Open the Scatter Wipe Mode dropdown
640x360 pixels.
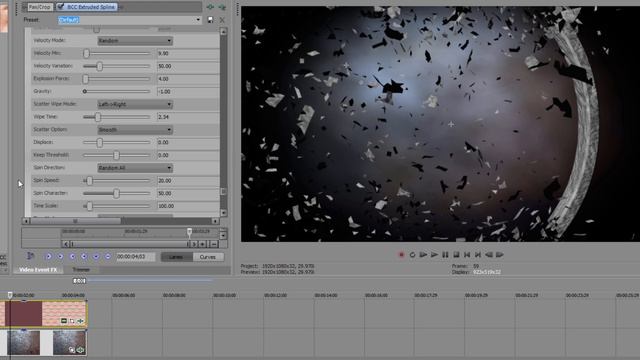135,104
